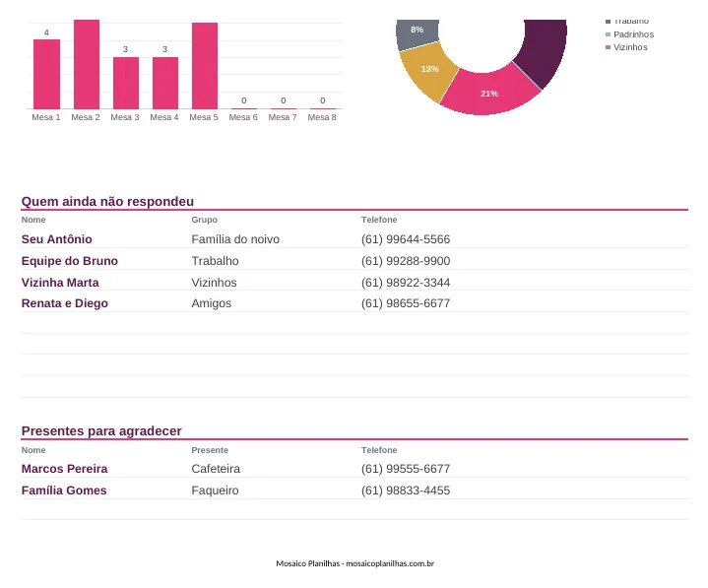Select the Vizinhos legend label
Screen dimensions: 708x588
click(630, 47)
